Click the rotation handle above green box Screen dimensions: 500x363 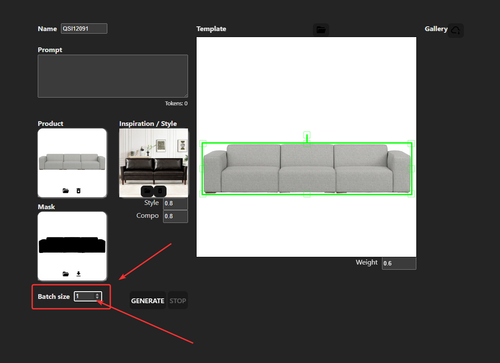tap(307, 135)
